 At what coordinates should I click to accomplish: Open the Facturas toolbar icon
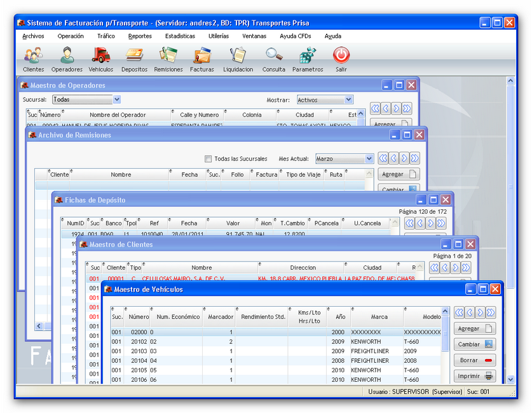click(202, 60)
